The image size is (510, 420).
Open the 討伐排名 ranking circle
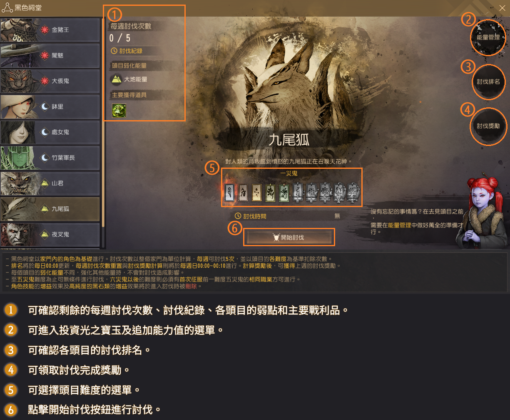488,82
